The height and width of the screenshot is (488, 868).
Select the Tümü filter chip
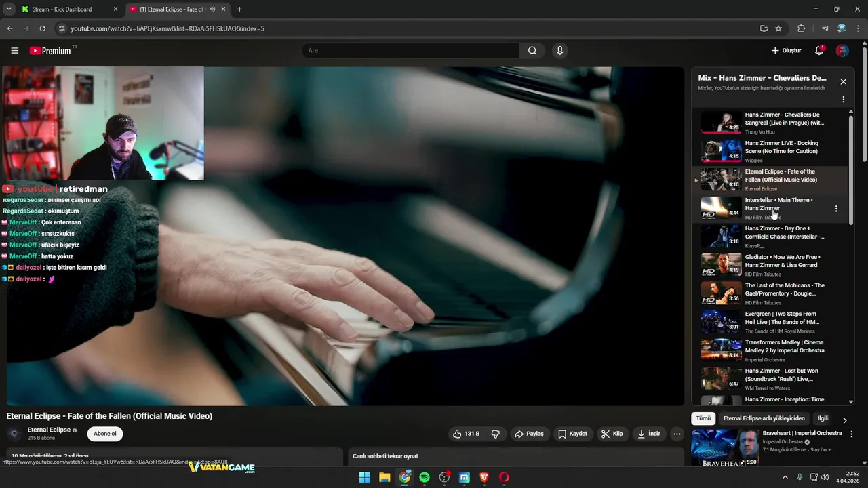703,418
